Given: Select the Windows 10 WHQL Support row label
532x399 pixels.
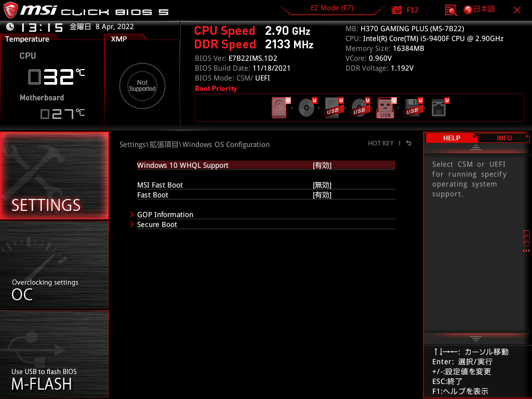Looking at the screenshot, I should point(182,165).
